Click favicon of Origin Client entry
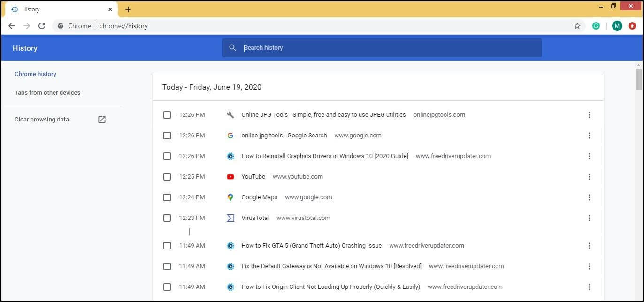This screenshot has width=644, height=302. click(x=230, y=287)
